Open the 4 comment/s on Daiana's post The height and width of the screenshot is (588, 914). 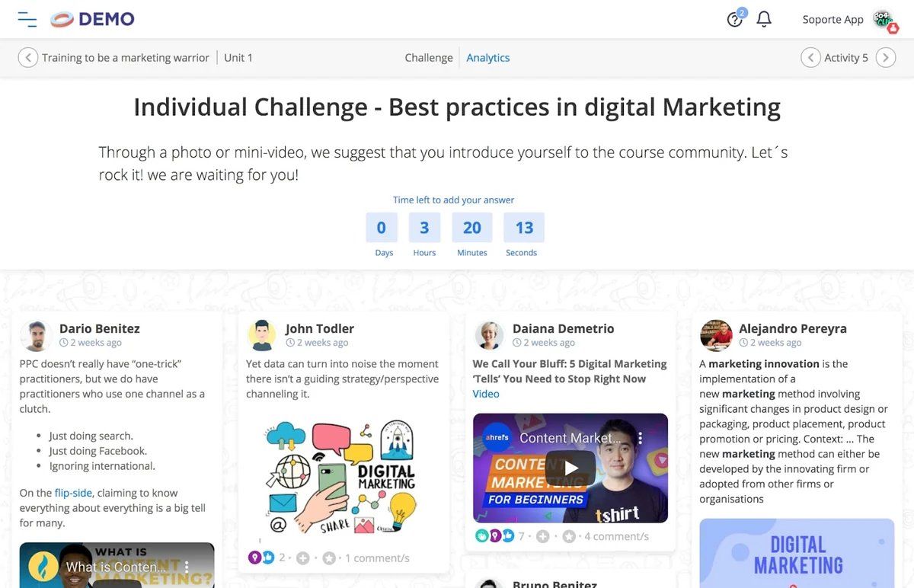coord(617,536)
